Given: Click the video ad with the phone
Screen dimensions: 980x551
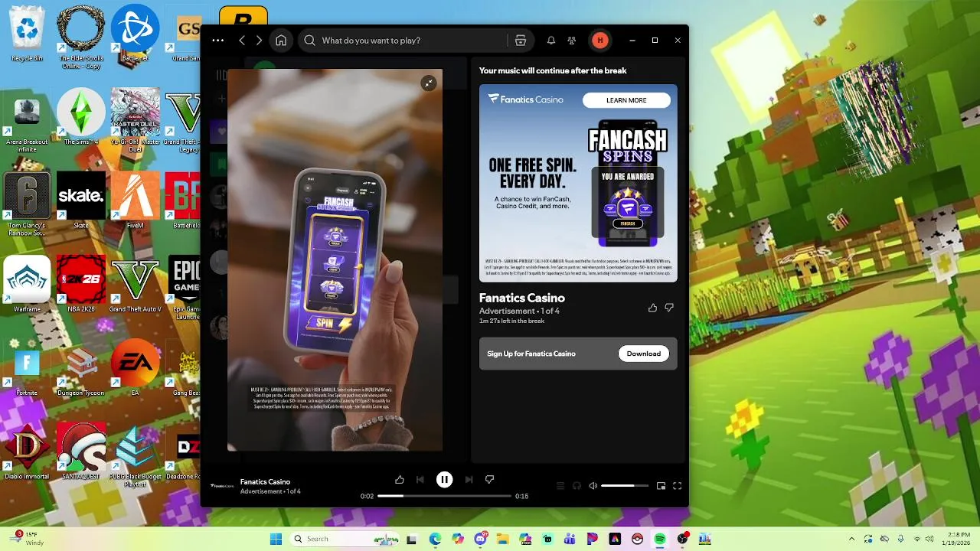Looking at the screenshot, I should (x=335, y=260).
